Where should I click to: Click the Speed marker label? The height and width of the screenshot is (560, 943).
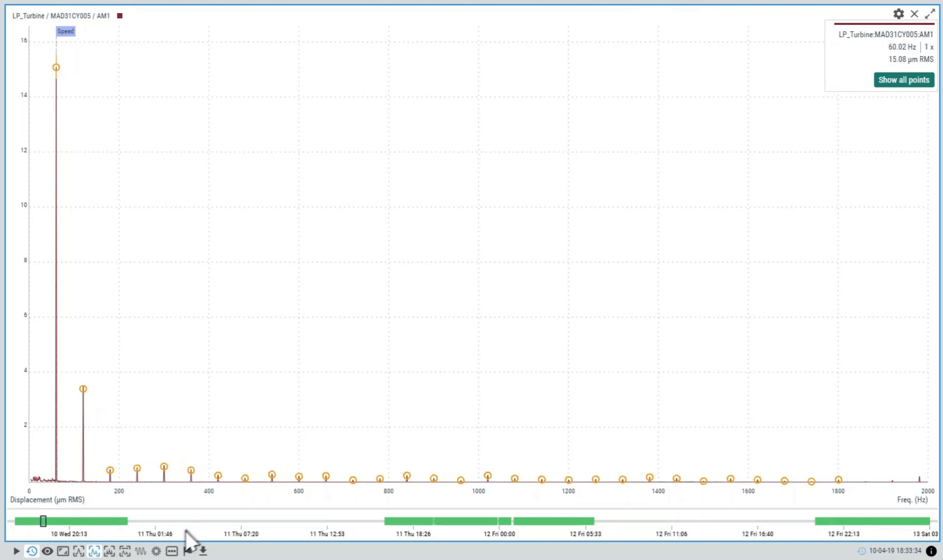[65, 31]
